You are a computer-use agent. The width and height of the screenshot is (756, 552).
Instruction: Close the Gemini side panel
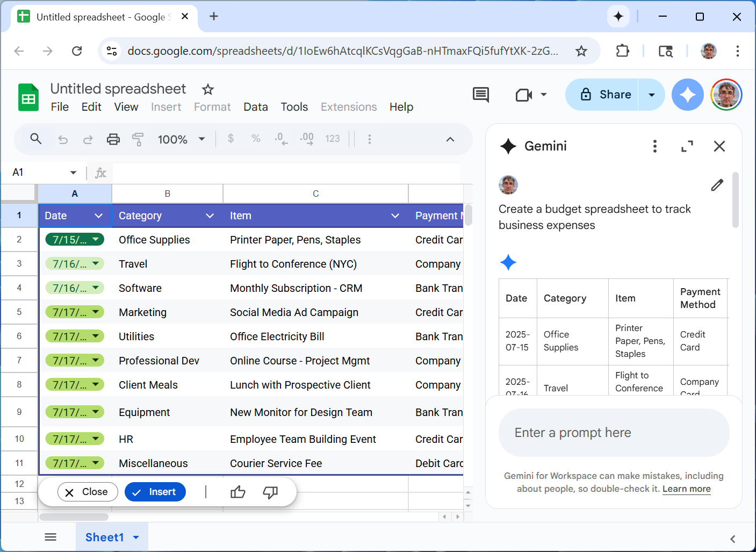pos(719,146)
